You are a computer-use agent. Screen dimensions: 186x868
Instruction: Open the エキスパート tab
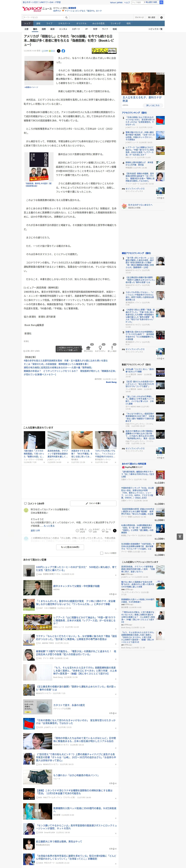(64, 23)
